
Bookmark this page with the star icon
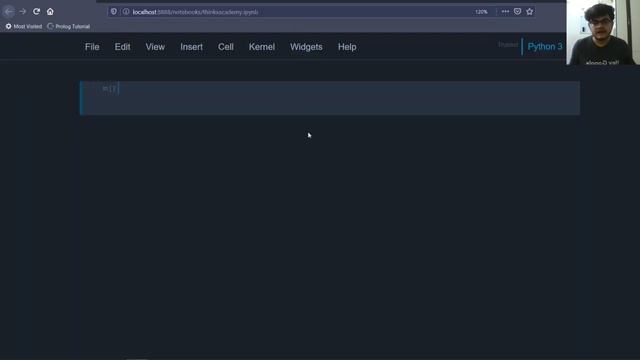529,11
